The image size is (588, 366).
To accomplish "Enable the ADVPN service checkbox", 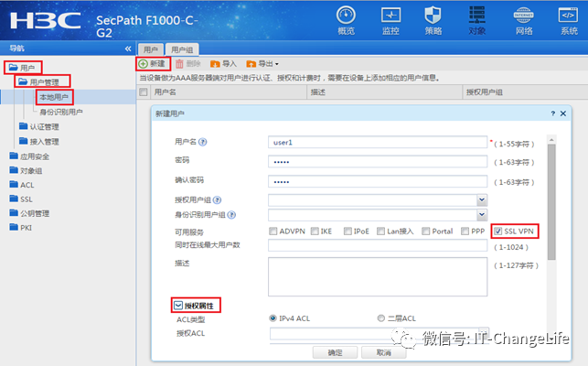I will click(x=273, y=231).
